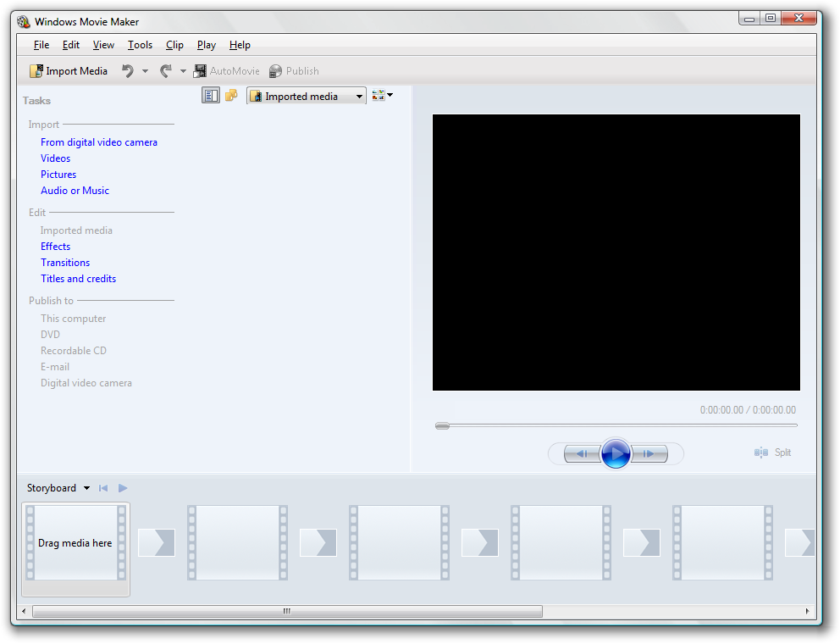Click the Redo arrow icon
Viewport: 840px width, 644px height.
(166, 71)
